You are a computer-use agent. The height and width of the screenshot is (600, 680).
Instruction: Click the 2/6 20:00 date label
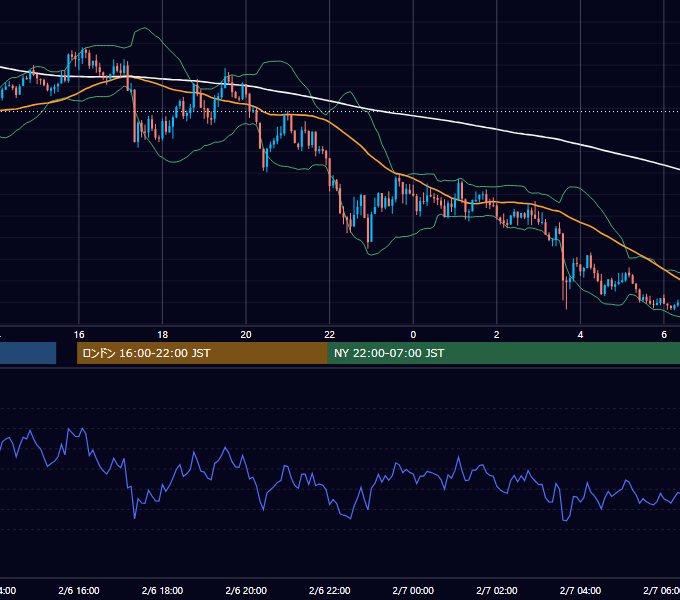(246, 590)
